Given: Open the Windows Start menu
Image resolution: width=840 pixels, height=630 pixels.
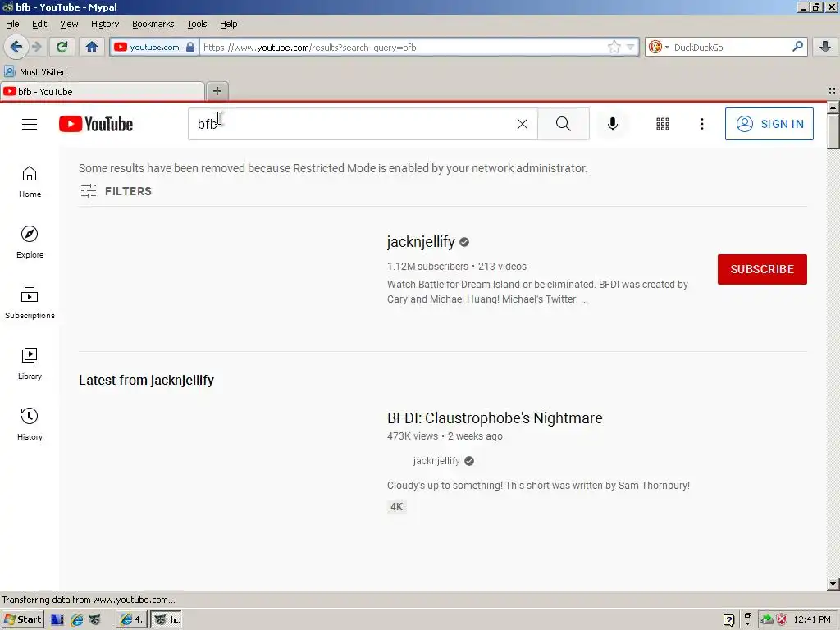Looking at the screenshot, I should point(22,619).
